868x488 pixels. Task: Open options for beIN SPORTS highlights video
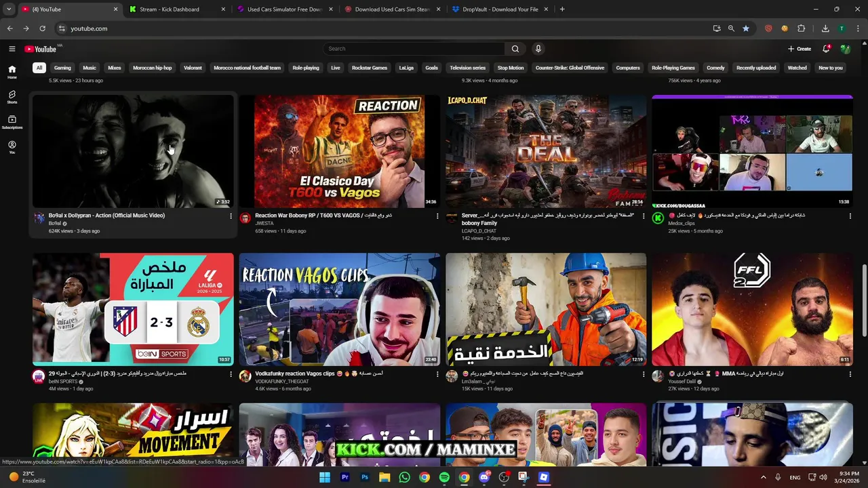click(x=231, y=374)
